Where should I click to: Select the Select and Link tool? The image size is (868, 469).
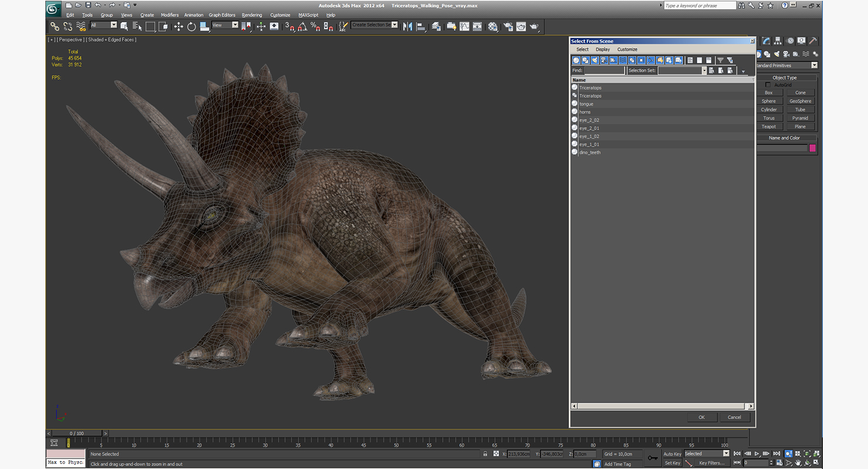(x=55, y=26)
